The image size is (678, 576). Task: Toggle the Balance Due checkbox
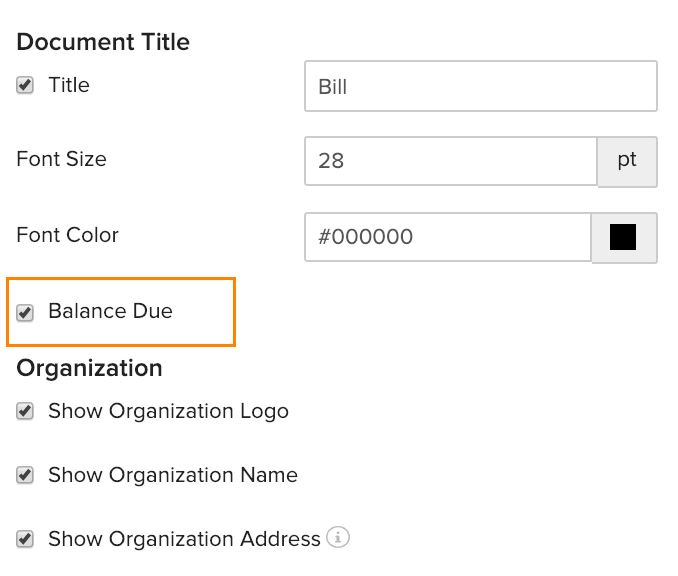[25, 312]
